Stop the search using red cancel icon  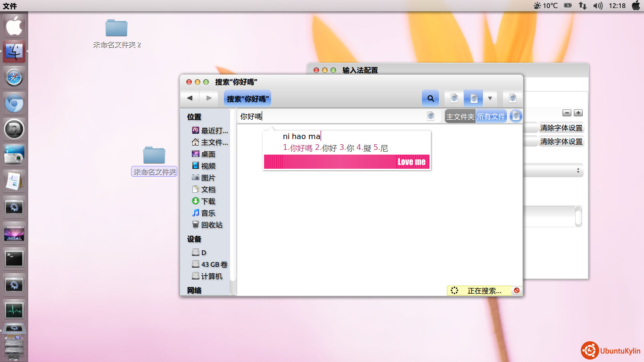517,290
